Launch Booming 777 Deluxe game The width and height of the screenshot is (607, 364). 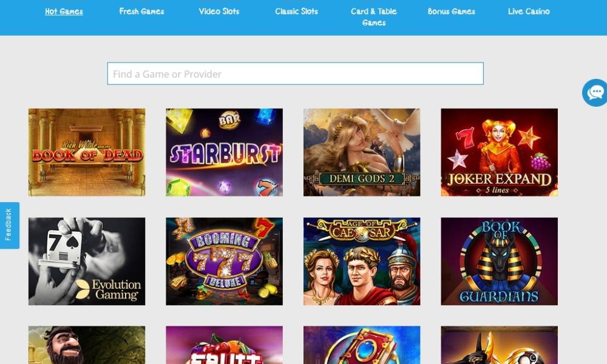[224, 261]
